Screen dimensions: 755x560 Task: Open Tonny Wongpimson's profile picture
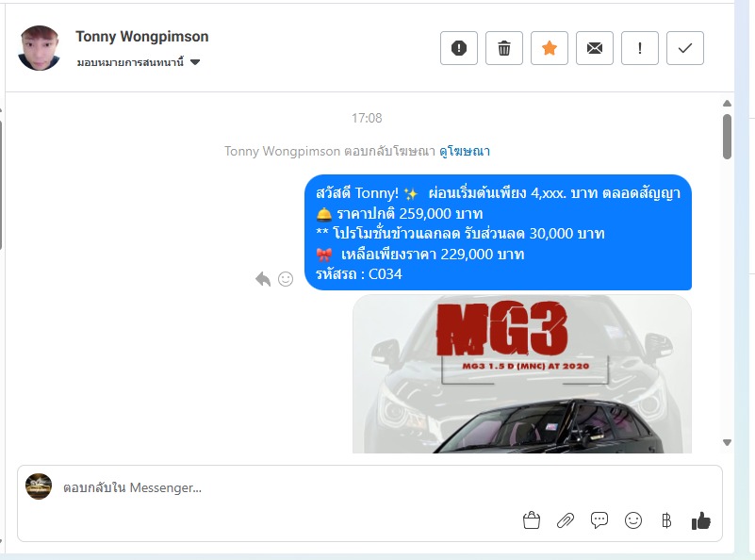pos(39,48)
